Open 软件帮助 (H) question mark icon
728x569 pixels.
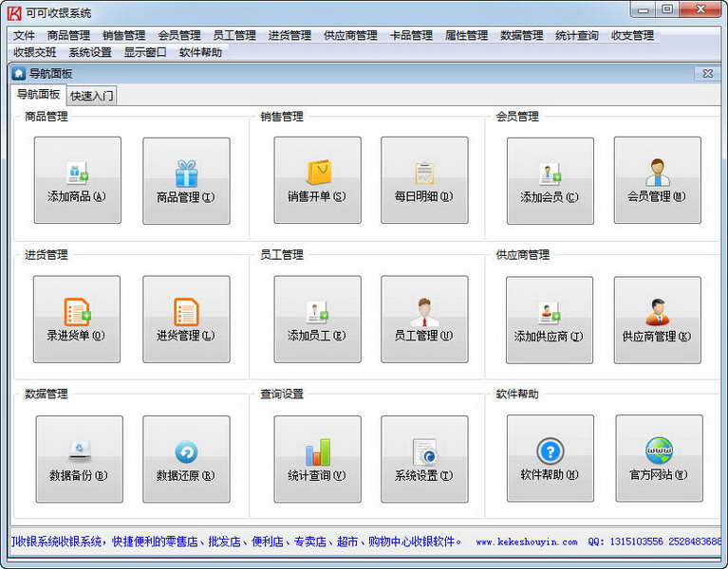click(x=551, y=458)
